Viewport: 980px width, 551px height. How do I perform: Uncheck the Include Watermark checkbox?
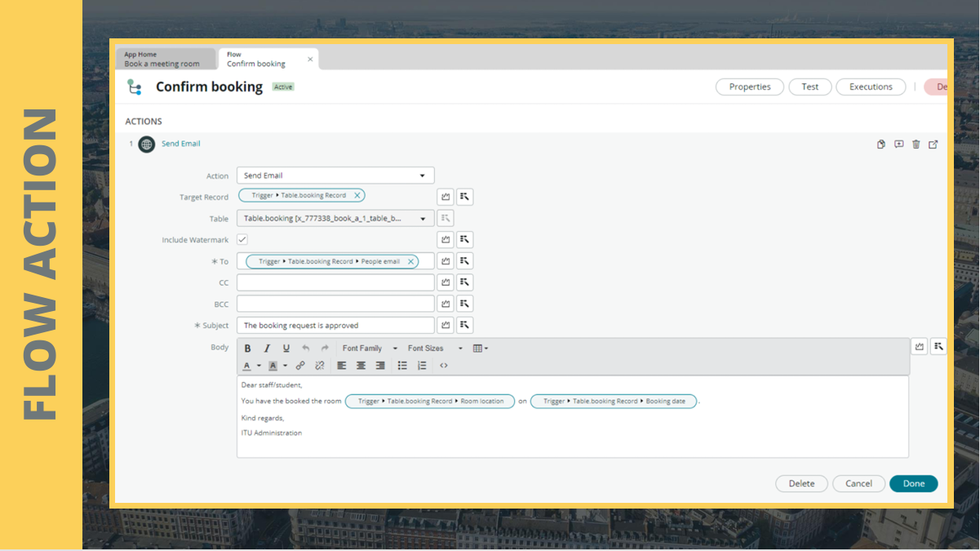pyautogui.click(x=242, y=240)
